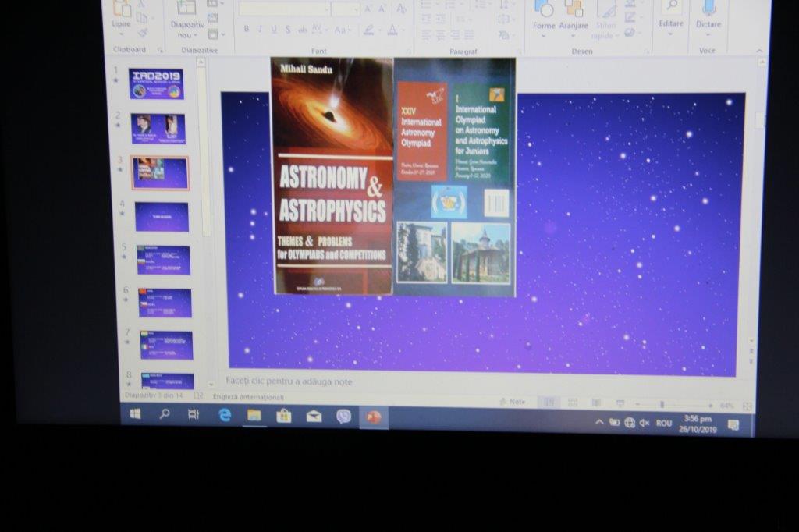Open Mail app from taskbar
This screenshot has width=799, height=532.
314,417
